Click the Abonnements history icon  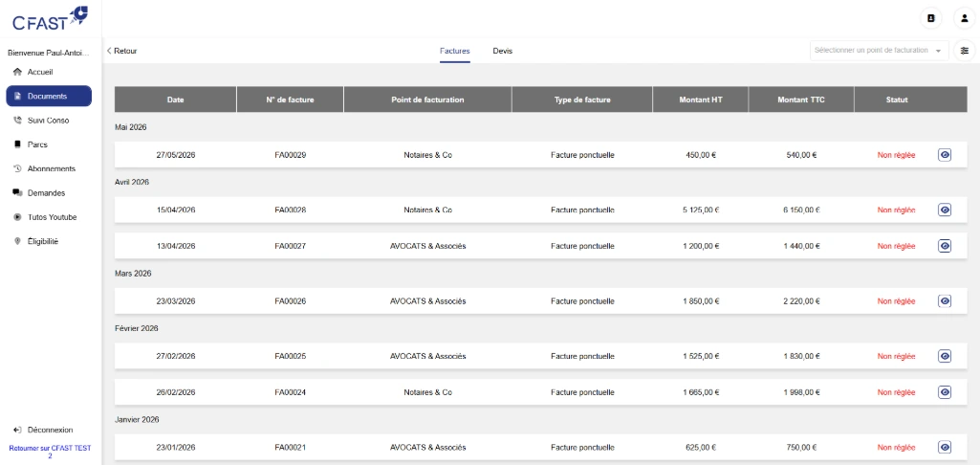(x=17, y=168)
